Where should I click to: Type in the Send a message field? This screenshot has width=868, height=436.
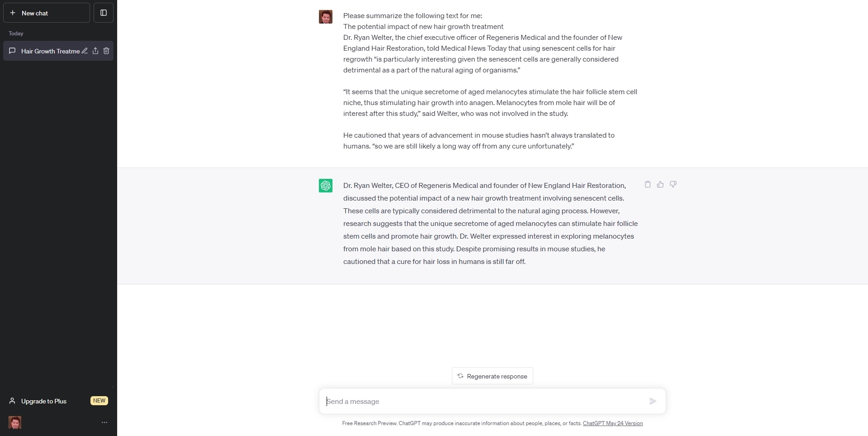coord(482,401)
